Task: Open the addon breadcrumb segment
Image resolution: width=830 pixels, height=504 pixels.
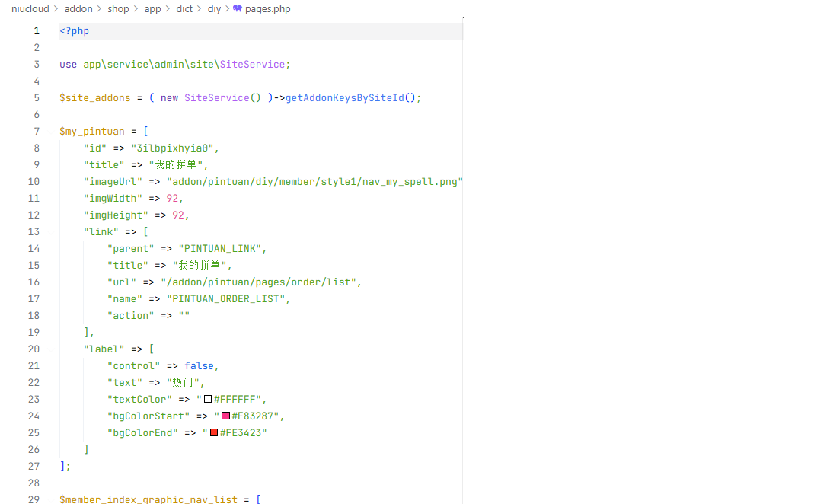Action: coord(78,9)
